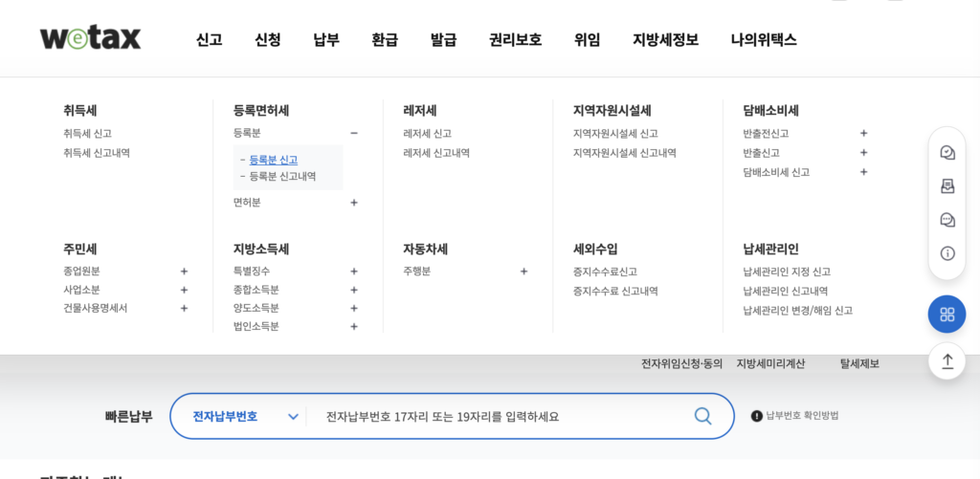The width and height of the screenshot is (980, 479).
Task: Expand 종합소득분 plus sign
Action: tap(354, 290)
